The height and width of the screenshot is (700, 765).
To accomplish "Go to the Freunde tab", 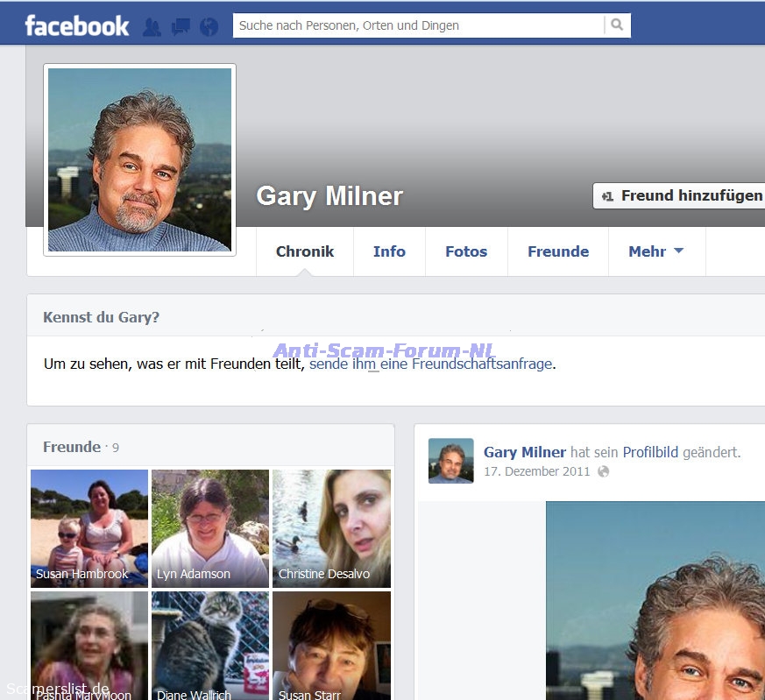I will pos(558,251).
